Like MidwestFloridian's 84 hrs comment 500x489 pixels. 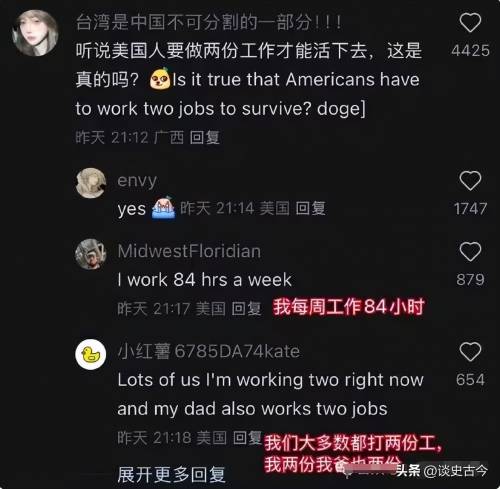(x=470, y=252)
